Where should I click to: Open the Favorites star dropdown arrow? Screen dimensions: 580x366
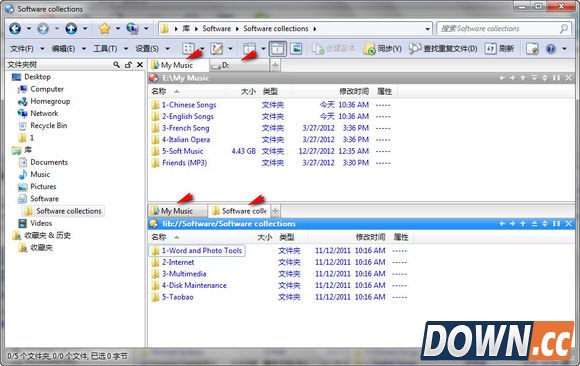118,28
